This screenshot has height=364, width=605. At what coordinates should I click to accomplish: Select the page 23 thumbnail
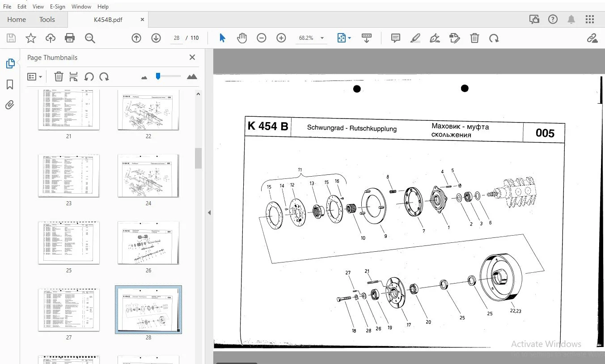point(69,176)
